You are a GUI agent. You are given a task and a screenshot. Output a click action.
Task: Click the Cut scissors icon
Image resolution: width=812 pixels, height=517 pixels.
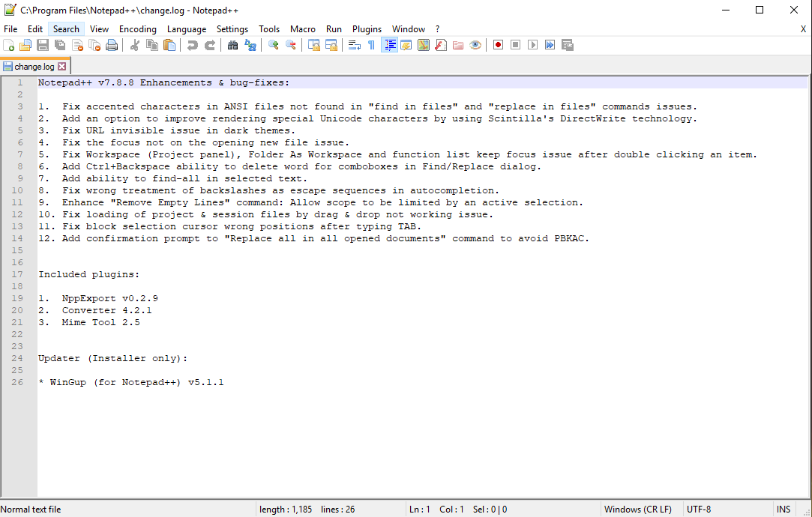(135, 45)
